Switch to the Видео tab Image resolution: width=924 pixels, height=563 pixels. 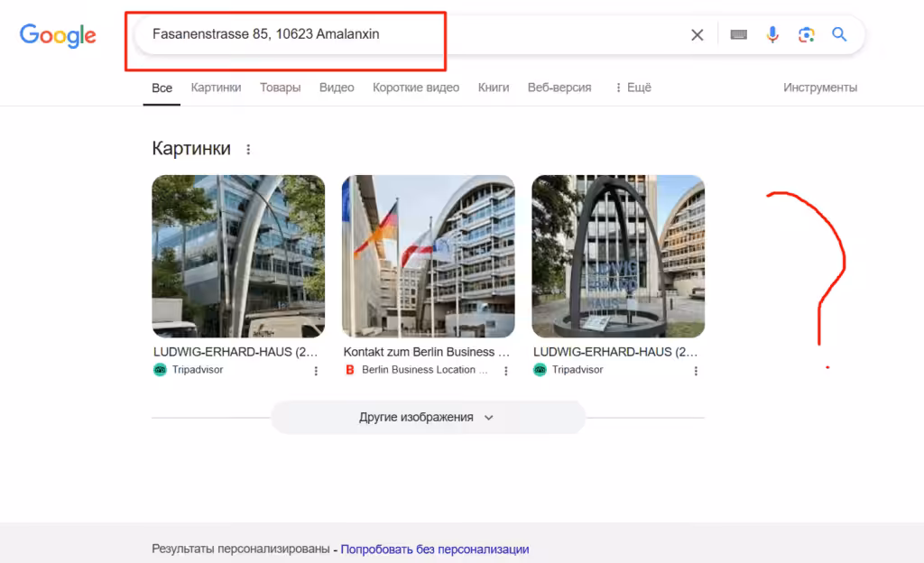click(337, 88)
